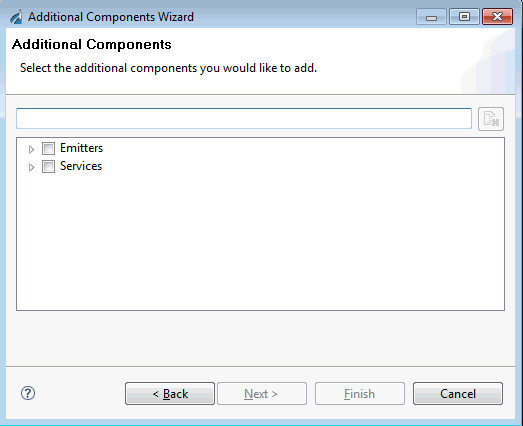Image resolution: width=523 pixels, height=426 pixels.
Task: Click the disabled Next button
Action: pos(262,394)
